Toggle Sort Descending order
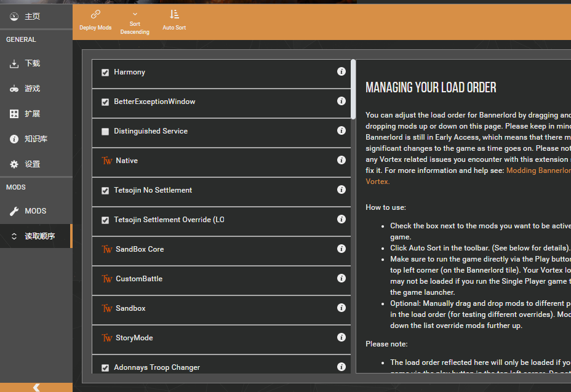 pyautogui.click(x=135, y=23)
